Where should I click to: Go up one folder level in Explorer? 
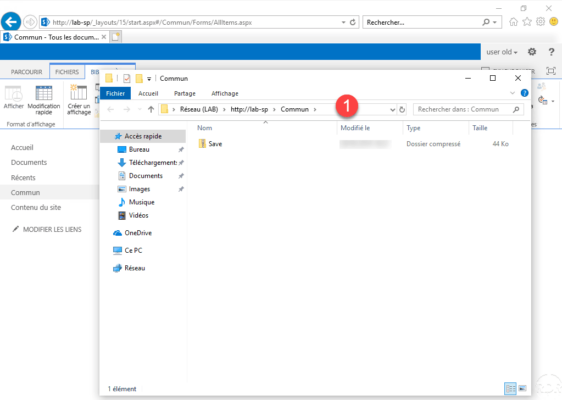pos(151,109)
